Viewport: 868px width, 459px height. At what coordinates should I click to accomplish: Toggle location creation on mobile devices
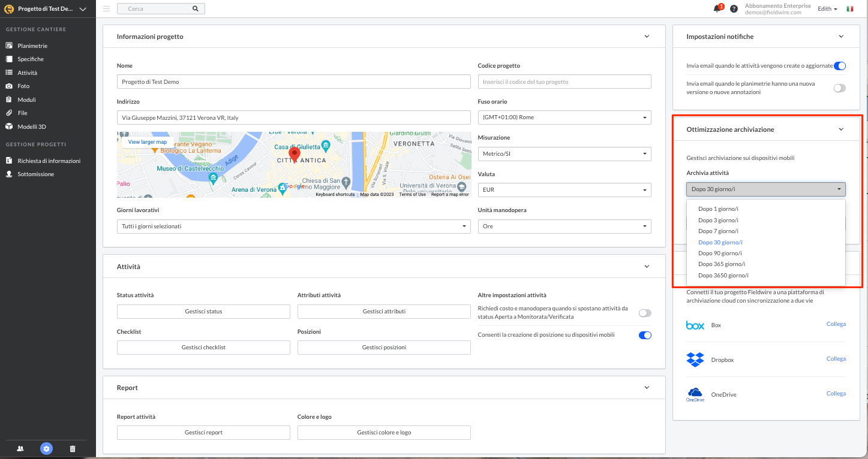[645, 335]
